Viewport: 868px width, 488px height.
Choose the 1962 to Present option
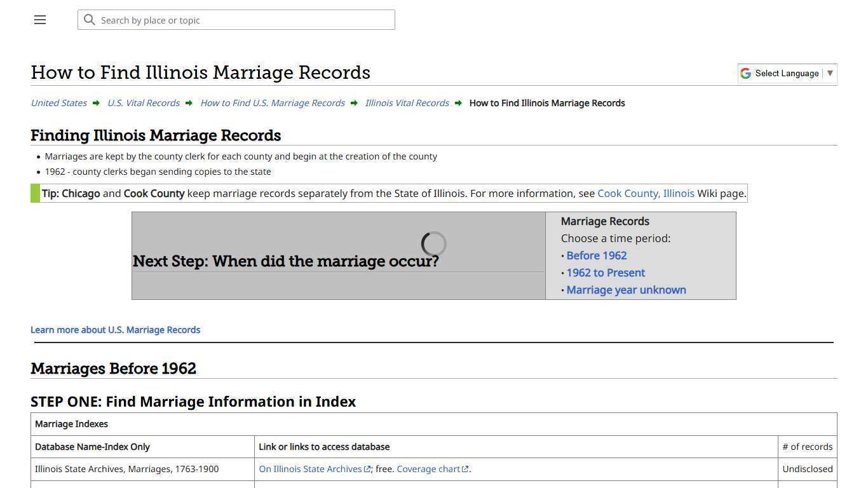click(x=606, y=273)
